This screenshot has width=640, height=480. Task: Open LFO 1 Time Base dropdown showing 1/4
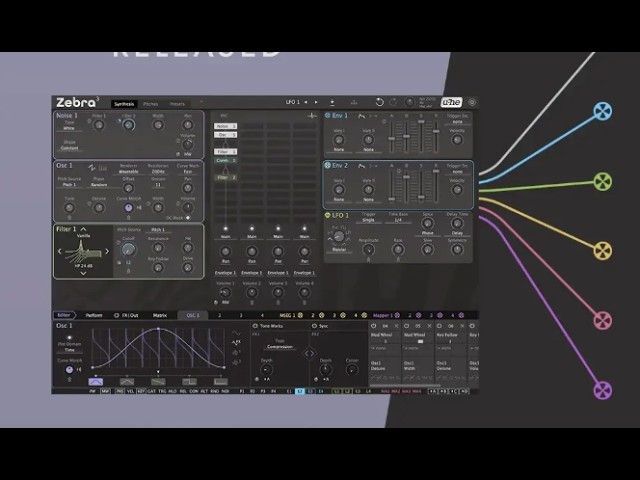click(x=398, y=220)
